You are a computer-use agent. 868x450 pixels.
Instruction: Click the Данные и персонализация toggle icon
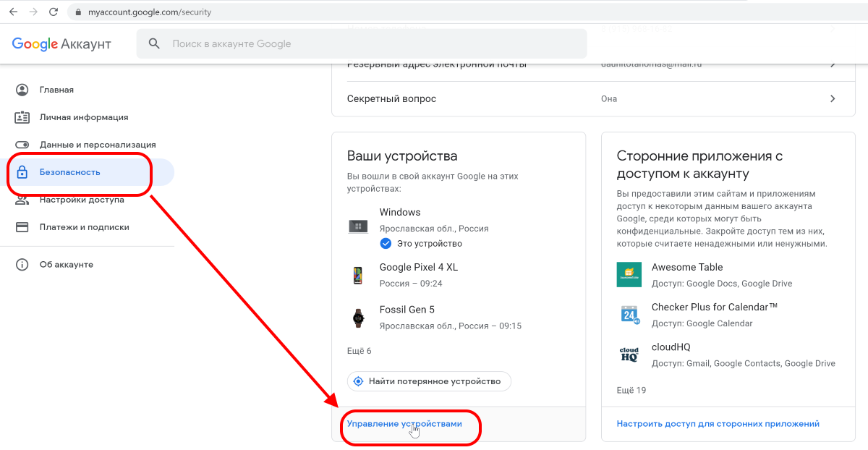(22, 145)
